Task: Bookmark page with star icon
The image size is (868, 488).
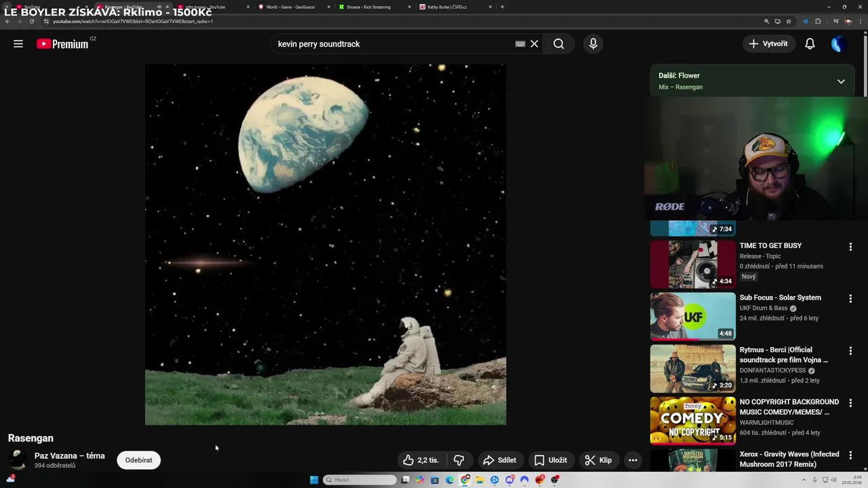Action: coord(789,21)
